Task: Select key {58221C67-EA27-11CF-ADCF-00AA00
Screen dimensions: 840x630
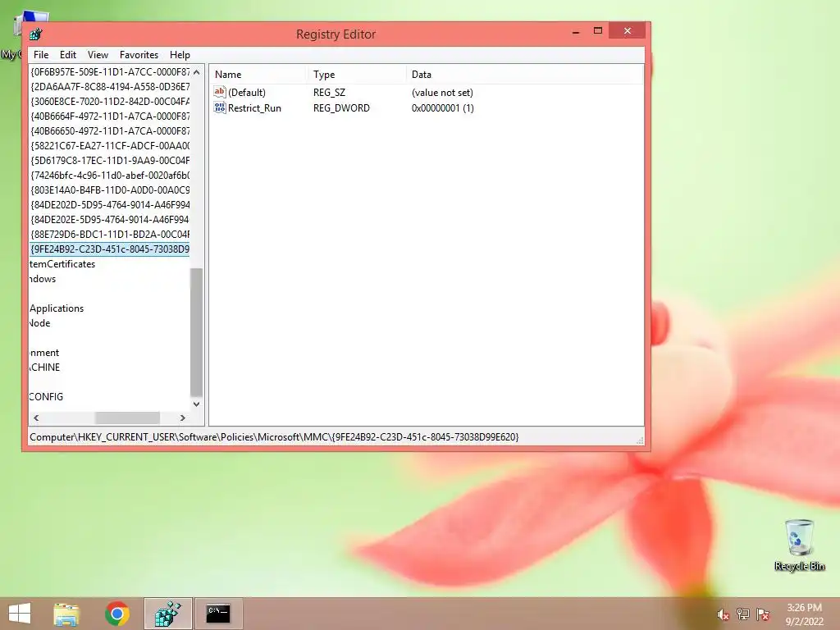Action: pos(110,146)
